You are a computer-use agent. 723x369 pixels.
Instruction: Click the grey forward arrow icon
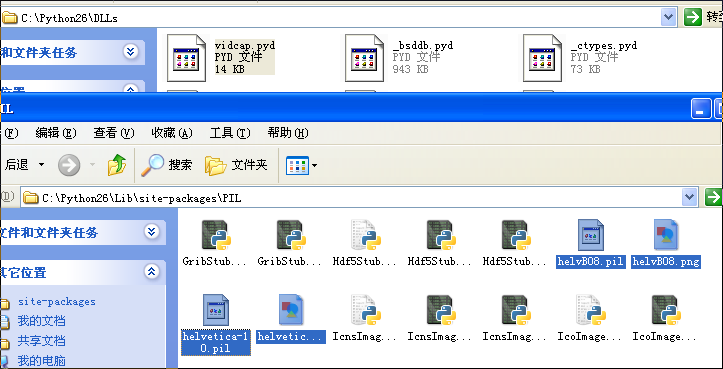(x=69, y=165)
